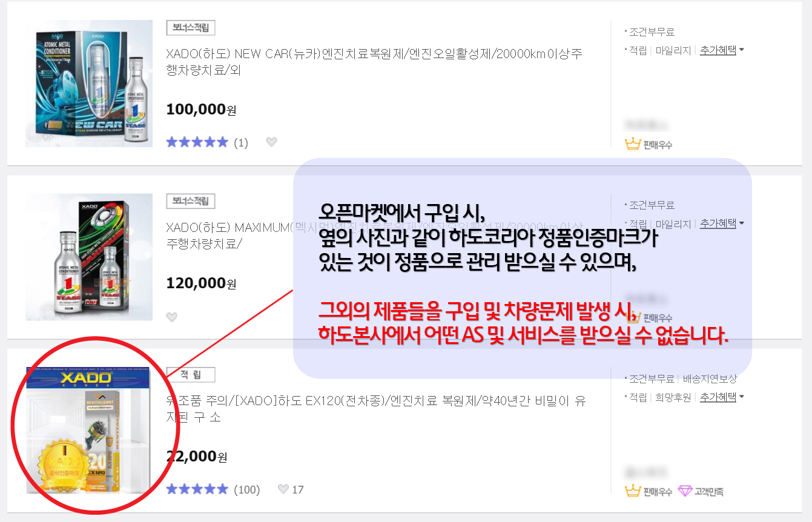This screenshot has width=812, height=522.
Task: Click the 판매우수 crown icon on EX120 item
Action: [633, 491]
